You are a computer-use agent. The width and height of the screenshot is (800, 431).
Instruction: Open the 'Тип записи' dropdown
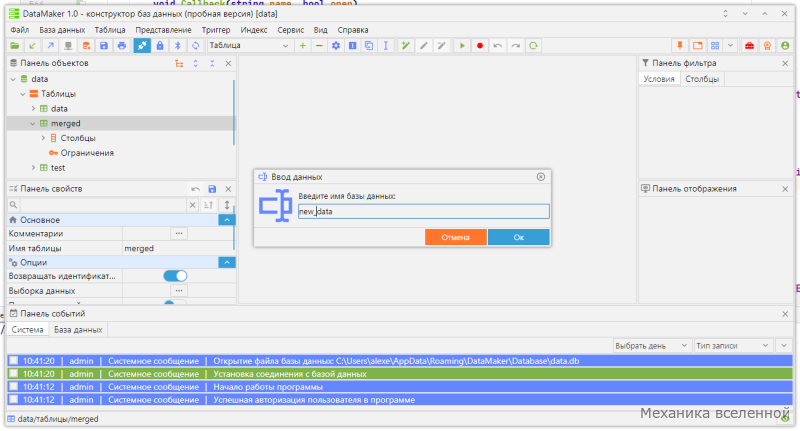pos(733,346)
